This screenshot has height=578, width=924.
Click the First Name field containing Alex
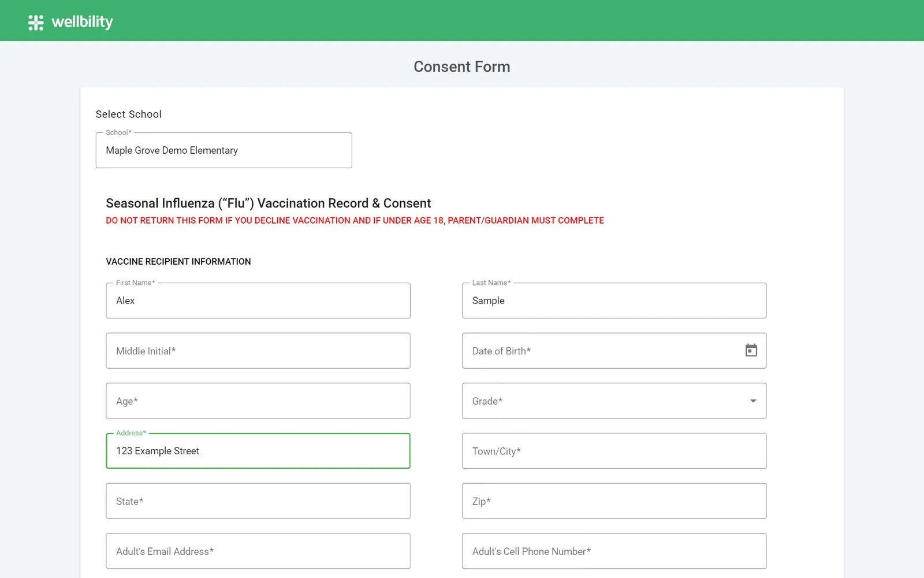258,301
